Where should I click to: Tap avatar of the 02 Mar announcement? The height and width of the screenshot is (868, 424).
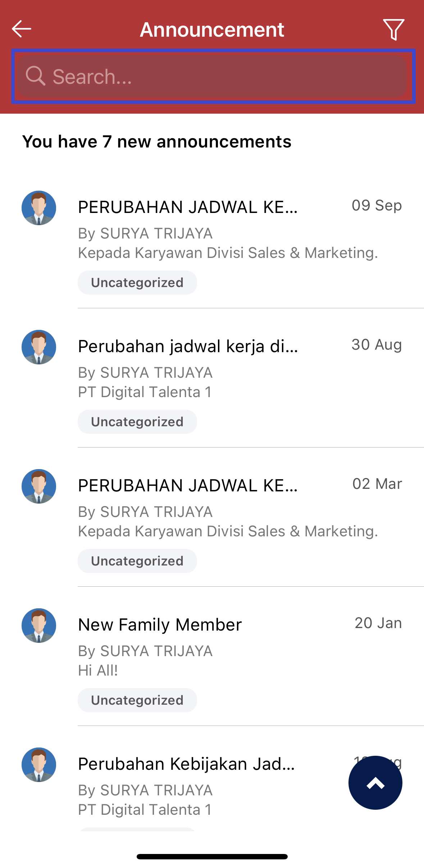tap(39, 486)
